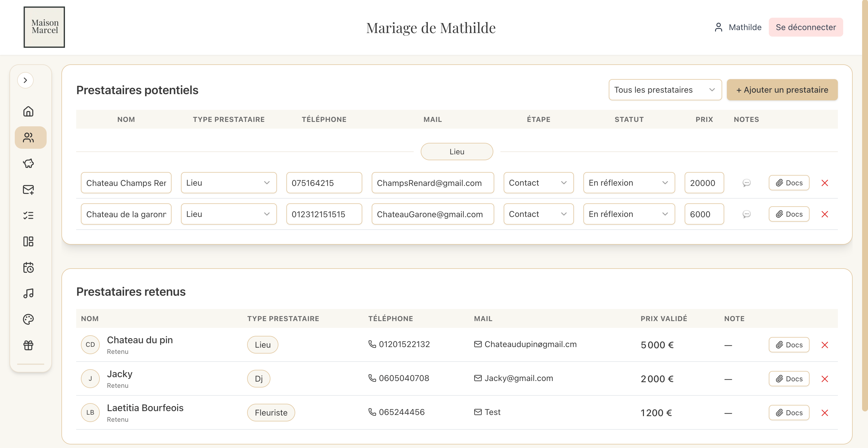The image size is (868, 448).
Task: Click the price field showing 20000
Action: point(704,183)
